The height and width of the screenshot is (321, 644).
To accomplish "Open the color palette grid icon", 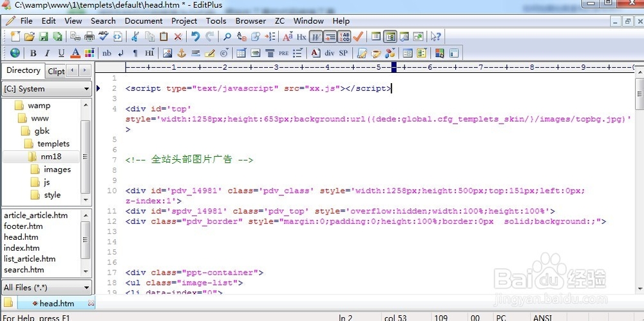I will 89,53.
